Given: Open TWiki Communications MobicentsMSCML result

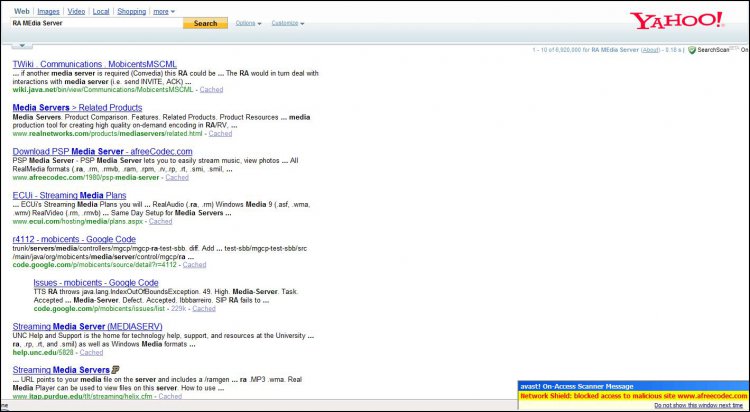Looking at the screenshot, I should pyautogui.click(x=95, y=64).
